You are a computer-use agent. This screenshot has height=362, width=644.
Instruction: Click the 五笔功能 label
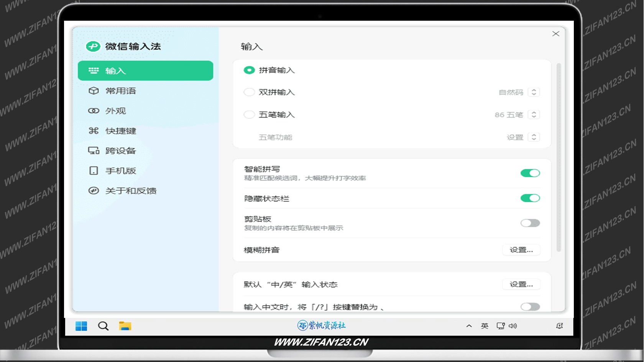(275, 137)
